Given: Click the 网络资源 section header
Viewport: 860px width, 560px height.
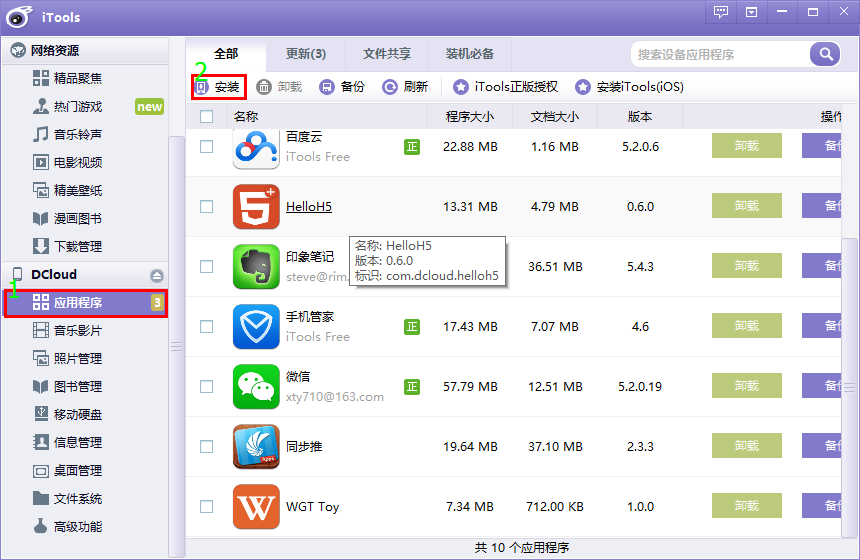Looking at the screenshot, I should click(x=86, y=50).
